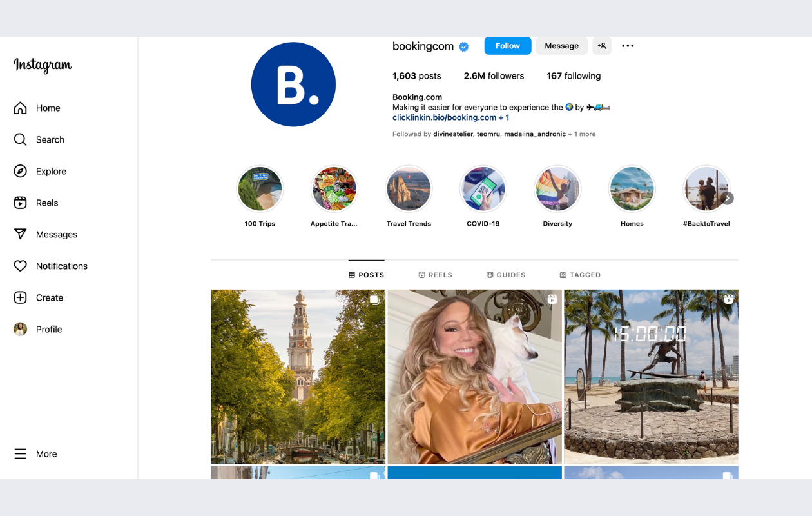Follow the bookingcom account
The width and height of the screenshot is (812, 516).
click(507, 46)
